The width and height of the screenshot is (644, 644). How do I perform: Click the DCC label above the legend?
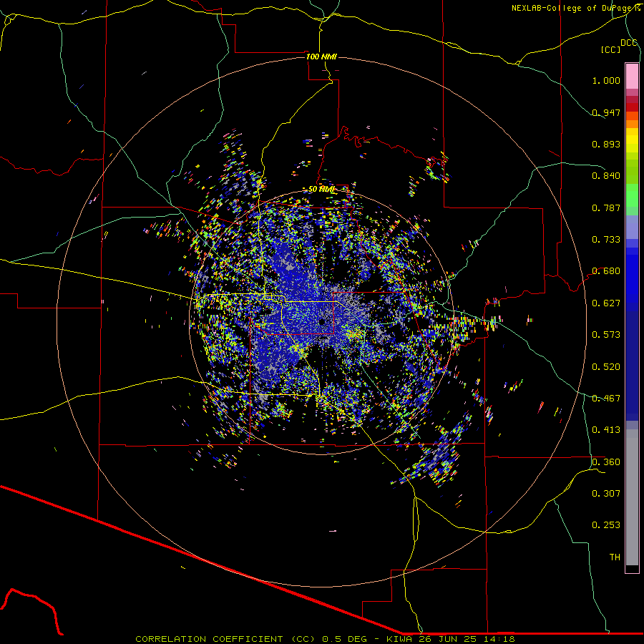pos(628,43)
